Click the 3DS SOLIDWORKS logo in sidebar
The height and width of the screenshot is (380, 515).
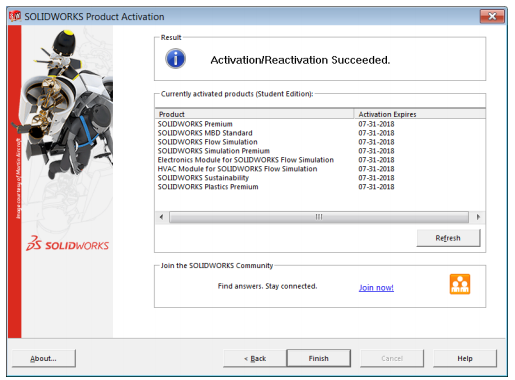pyautogui.click(x=68, y=244)
